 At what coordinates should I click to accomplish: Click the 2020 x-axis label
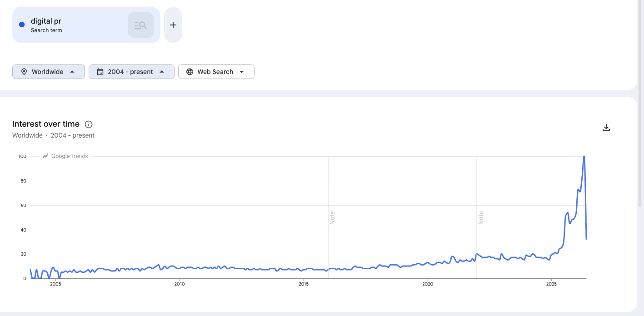pos(428,284)
